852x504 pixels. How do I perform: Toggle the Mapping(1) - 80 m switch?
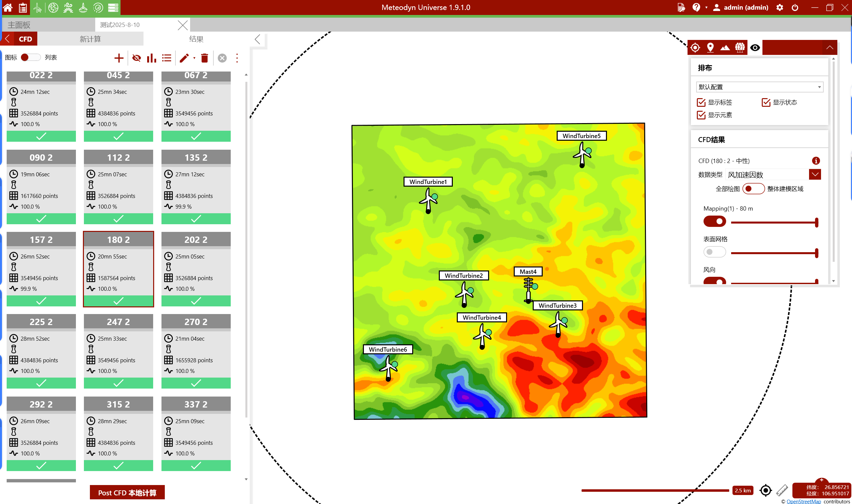(714, 222)
